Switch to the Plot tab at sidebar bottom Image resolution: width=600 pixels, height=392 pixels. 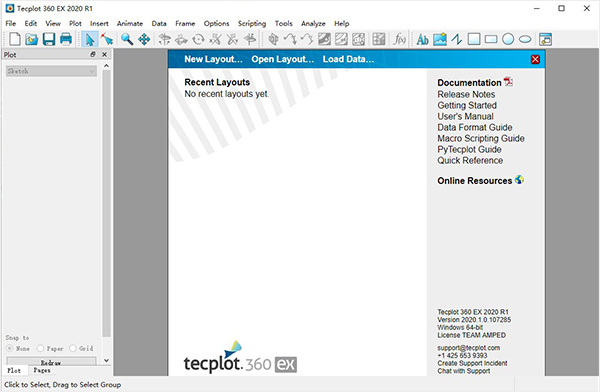pyautogui.click(x=14, y=370)
